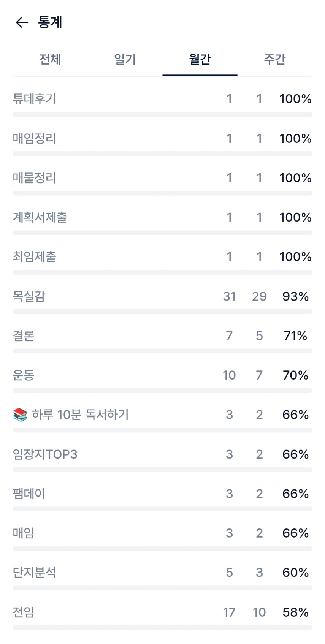This screenshot has width=325, height=644.
Task: Tap 하루 10분 독서하기 label
Action: pyautogui.click(x=80, y=415)
